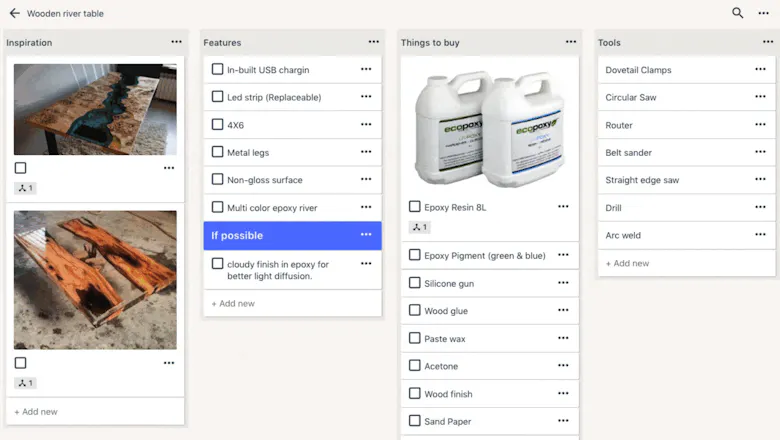780x440 pixels.
Task: Open the search magnifier icon
Action: (x=737, y=13)
